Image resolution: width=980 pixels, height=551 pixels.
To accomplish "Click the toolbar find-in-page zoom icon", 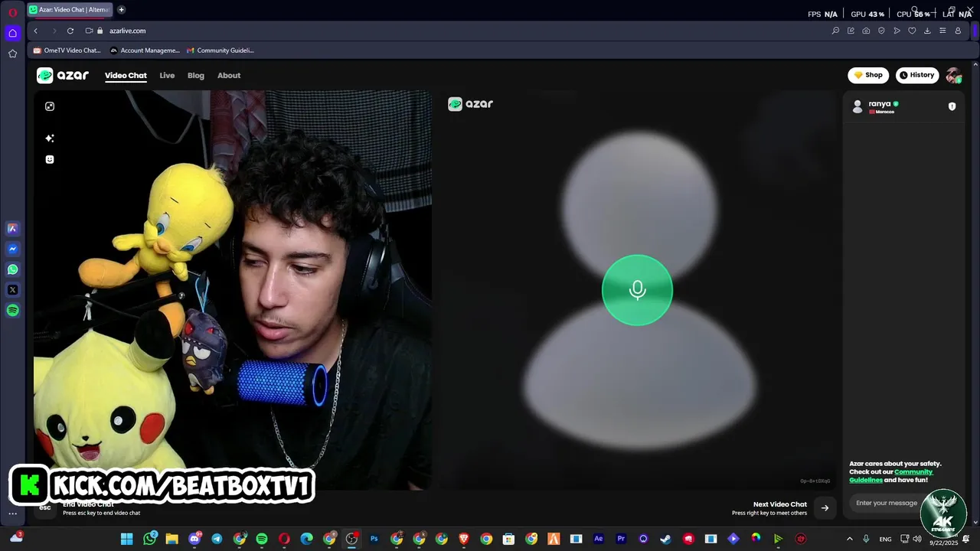I will 835,31.
